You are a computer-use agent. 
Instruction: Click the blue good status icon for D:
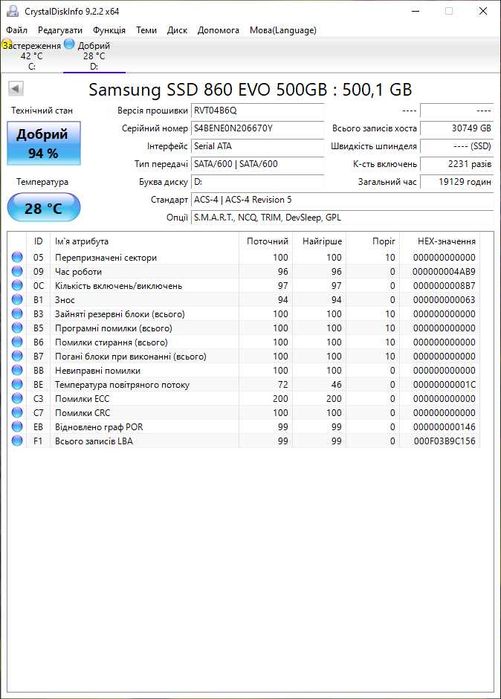click(x=69, y=44)
